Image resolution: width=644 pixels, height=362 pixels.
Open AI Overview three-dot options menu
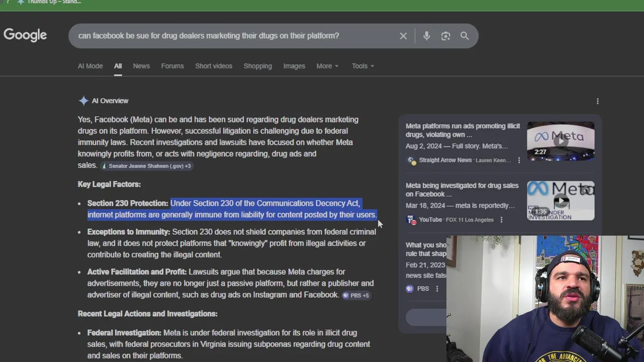tap(597, 101)
